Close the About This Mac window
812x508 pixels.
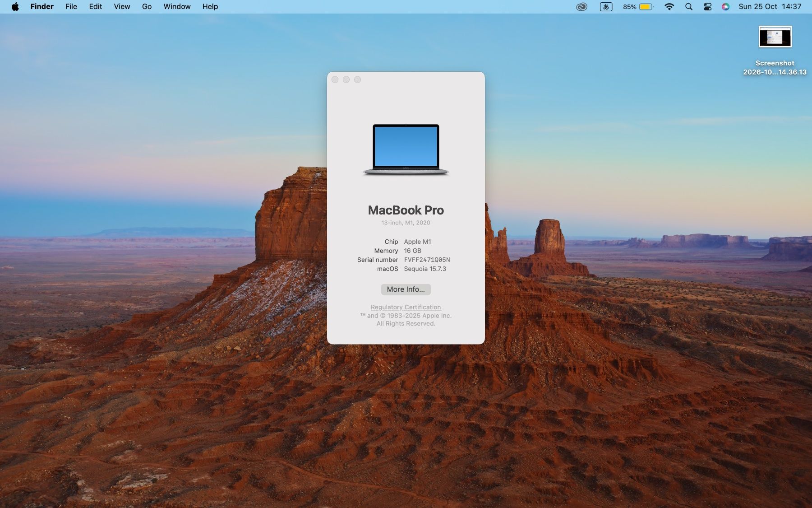coord(335,80)
